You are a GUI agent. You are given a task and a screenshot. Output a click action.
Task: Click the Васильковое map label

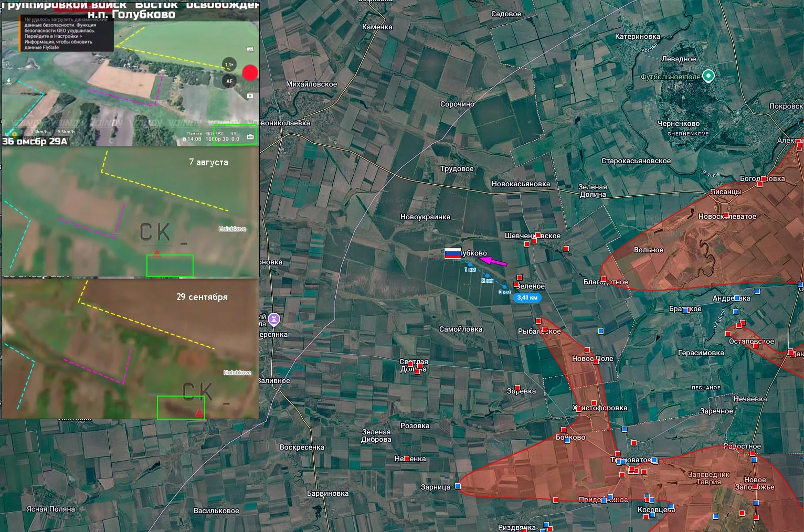[216, 510]
